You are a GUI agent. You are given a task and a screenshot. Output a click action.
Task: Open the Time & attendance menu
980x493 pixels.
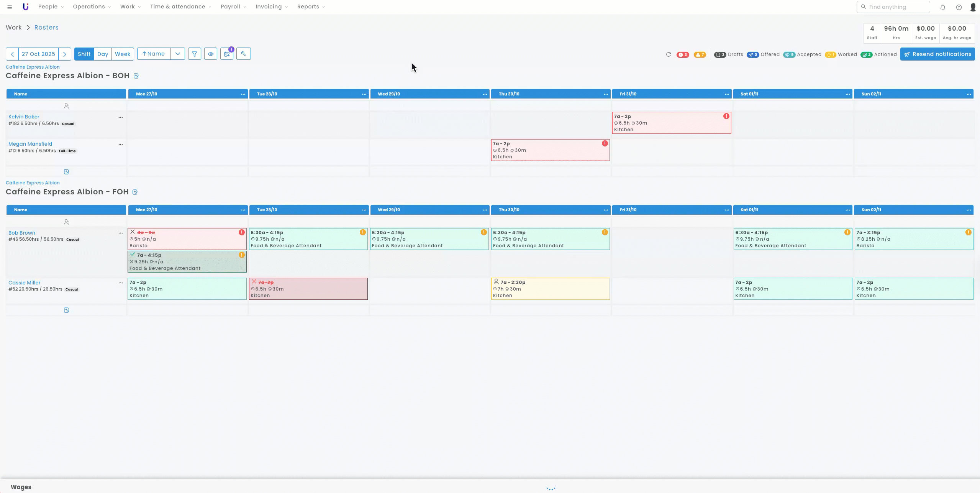pos(180,7)
